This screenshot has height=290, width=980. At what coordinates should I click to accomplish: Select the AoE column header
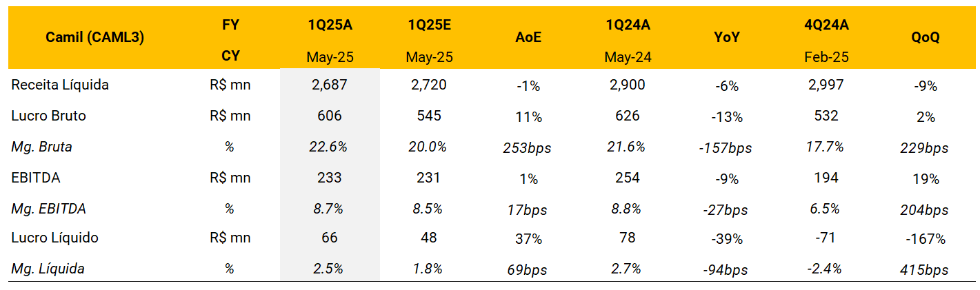pyautogui.click(x=528, y=39)
